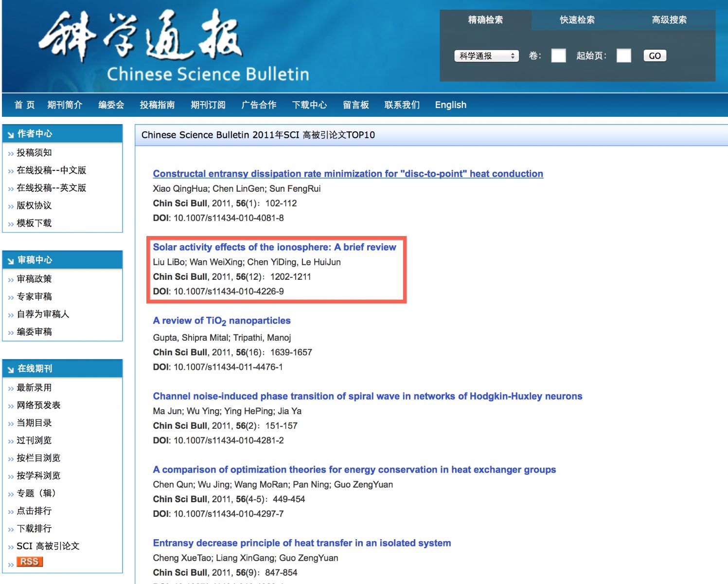Viewport: 728px width, 584px height.
Task: Click SCI 高被引论文 in sidebar
Action: pyautogui.click(x=48, y=546)
